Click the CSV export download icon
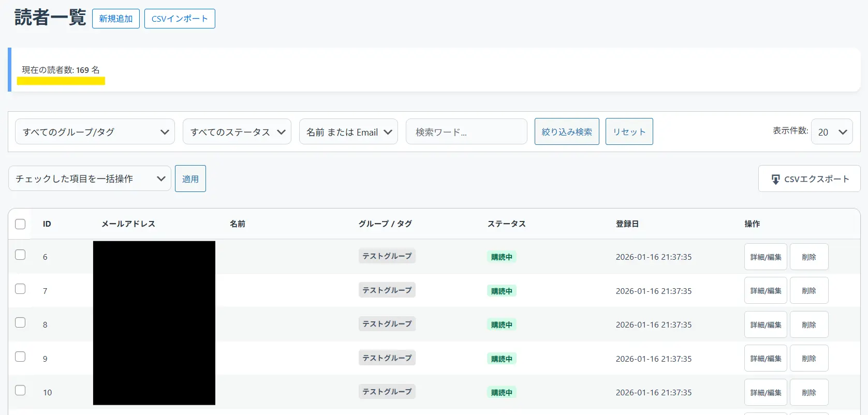The height and width of the screenshot is (415, 868). (775, 179)
